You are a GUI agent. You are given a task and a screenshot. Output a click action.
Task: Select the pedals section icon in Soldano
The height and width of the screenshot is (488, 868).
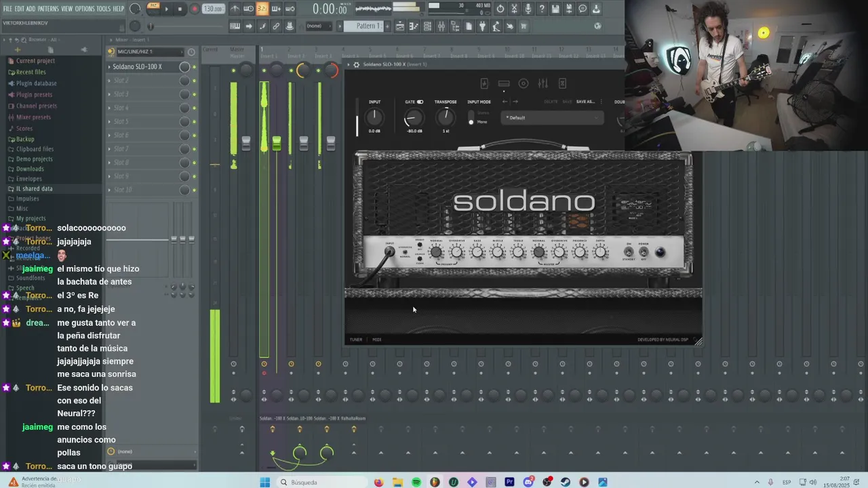point(484,83)
